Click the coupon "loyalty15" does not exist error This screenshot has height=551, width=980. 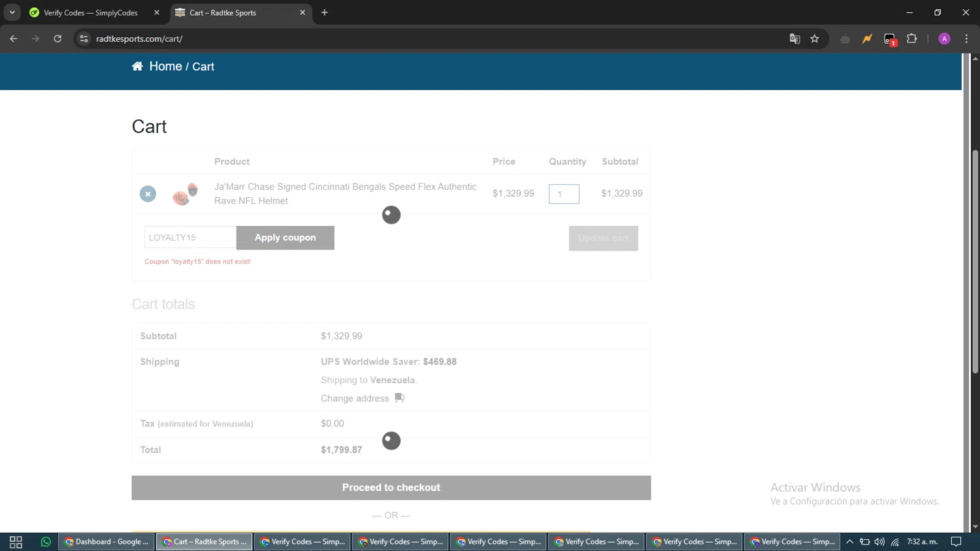coord(197,262)
